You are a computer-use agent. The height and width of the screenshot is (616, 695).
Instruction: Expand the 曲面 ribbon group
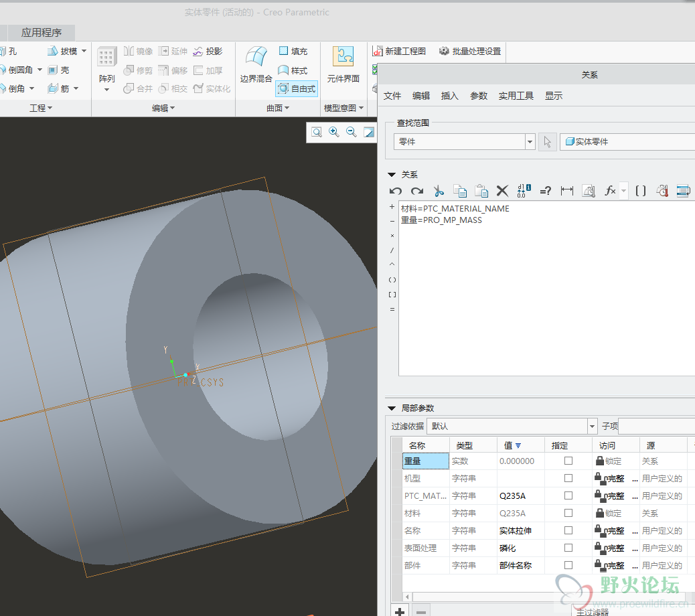coord(278,108)
